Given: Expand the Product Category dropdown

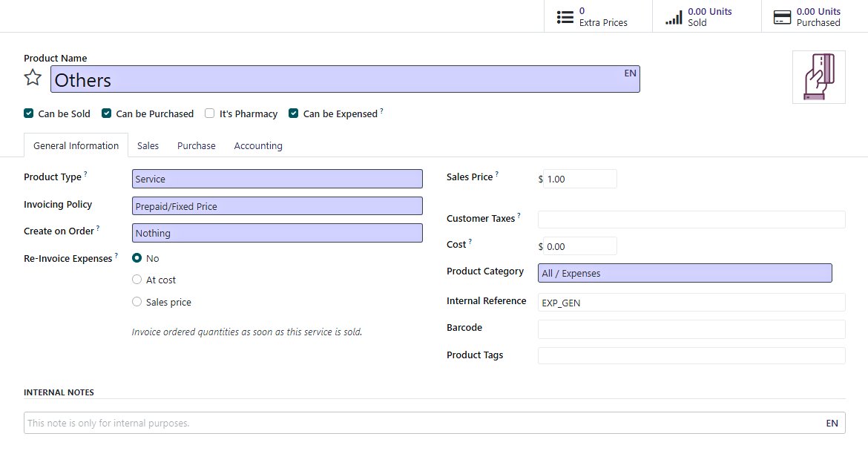Looking at the screenshot, I should 684,273.
